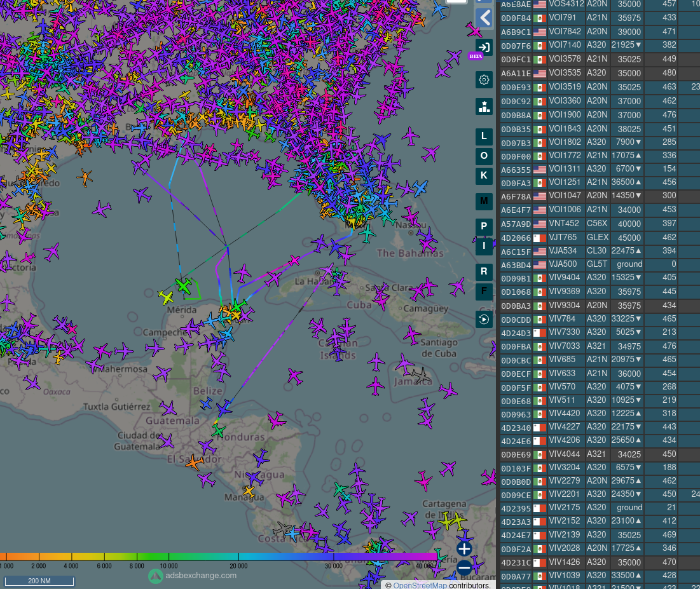
Task: Click the 30 000 mark on altitude color bar
Action: pyautogui.click(x=334, y=565)
